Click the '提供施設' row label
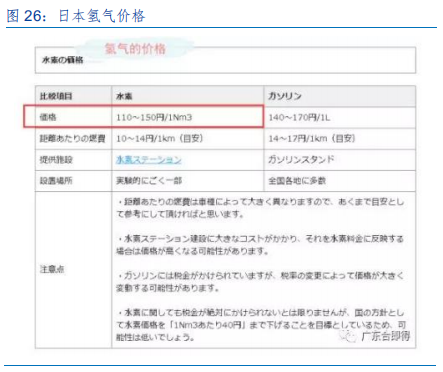The image size is (443, 372). pyautogui.click(x=56, y=160)
